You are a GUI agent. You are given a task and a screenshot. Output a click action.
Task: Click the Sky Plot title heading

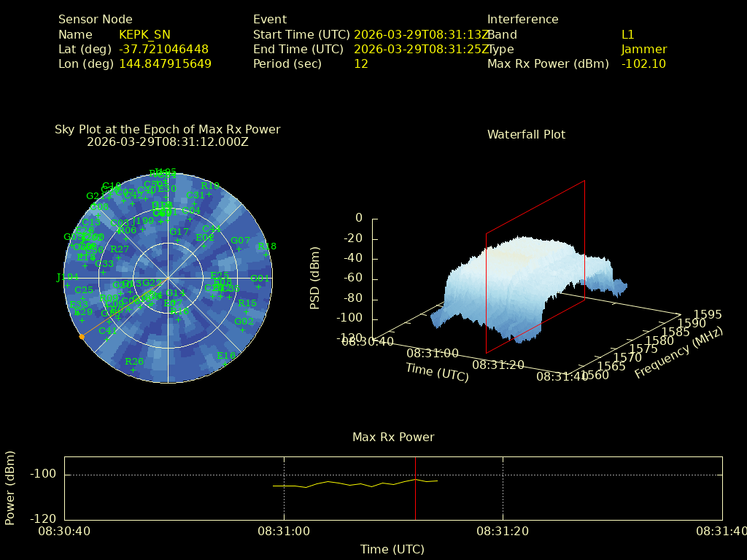tap(167, 129)
